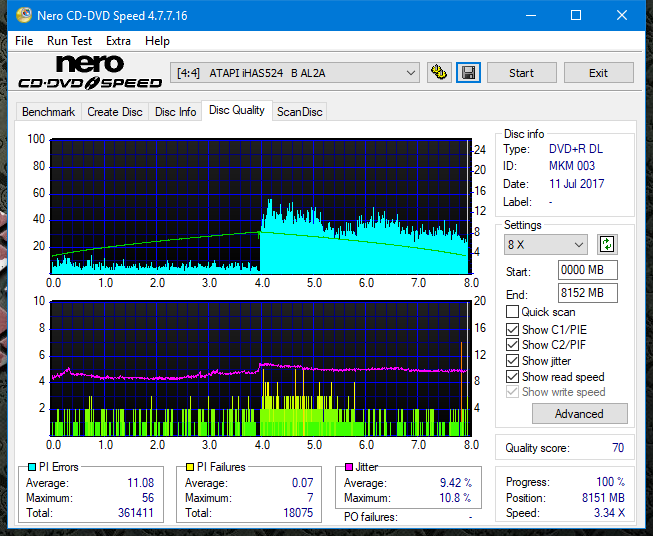Click the PI Failures and jitter graph
Image resolution: width=653 pixels, height=536 pixels.
click(261, 368)
